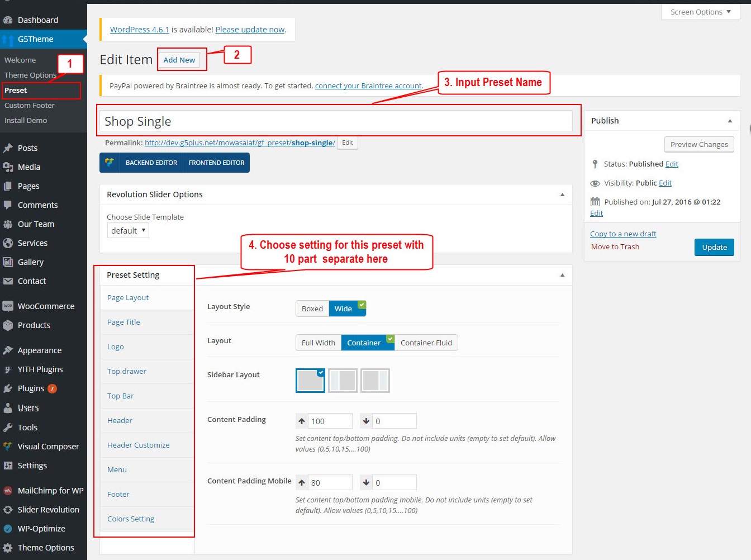Choose Container layout option
751x560 pixels.
[368, 343]
